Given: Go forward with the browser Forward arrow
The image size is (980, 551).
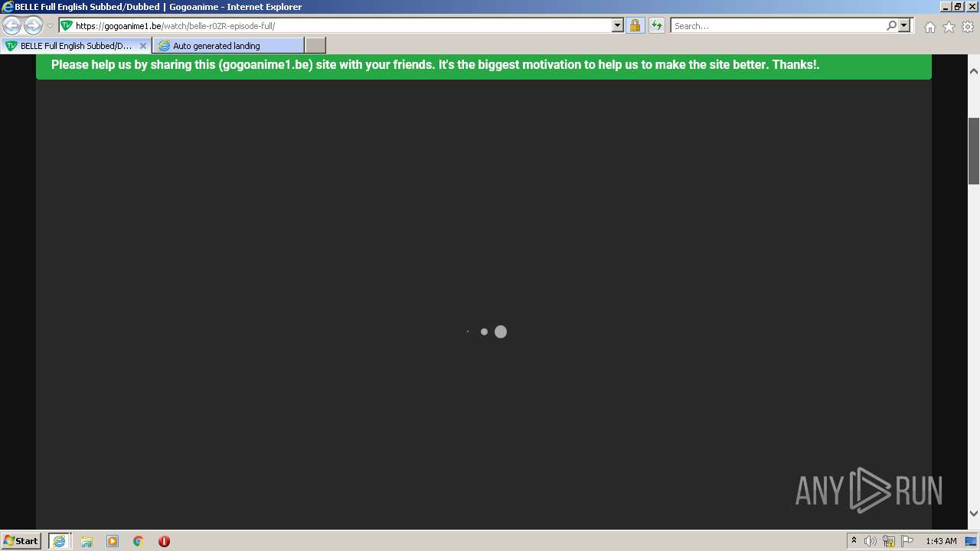Looking at the screenshot, I should (x=33, y=25).
